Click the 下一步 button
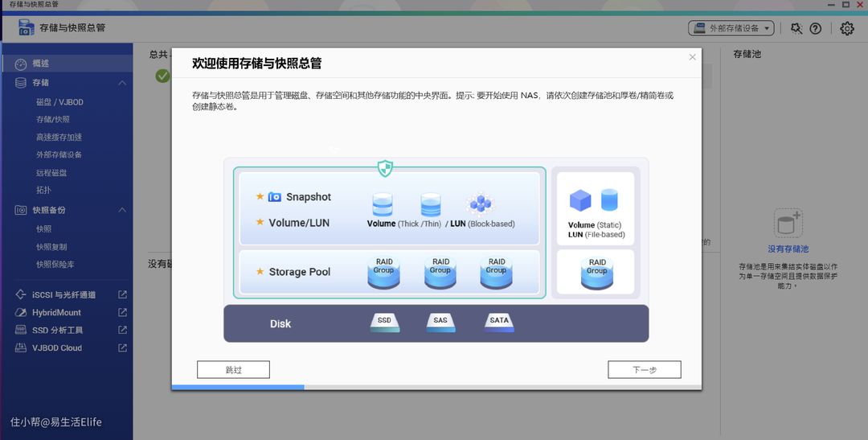868x440 pixels. point(644,370)
